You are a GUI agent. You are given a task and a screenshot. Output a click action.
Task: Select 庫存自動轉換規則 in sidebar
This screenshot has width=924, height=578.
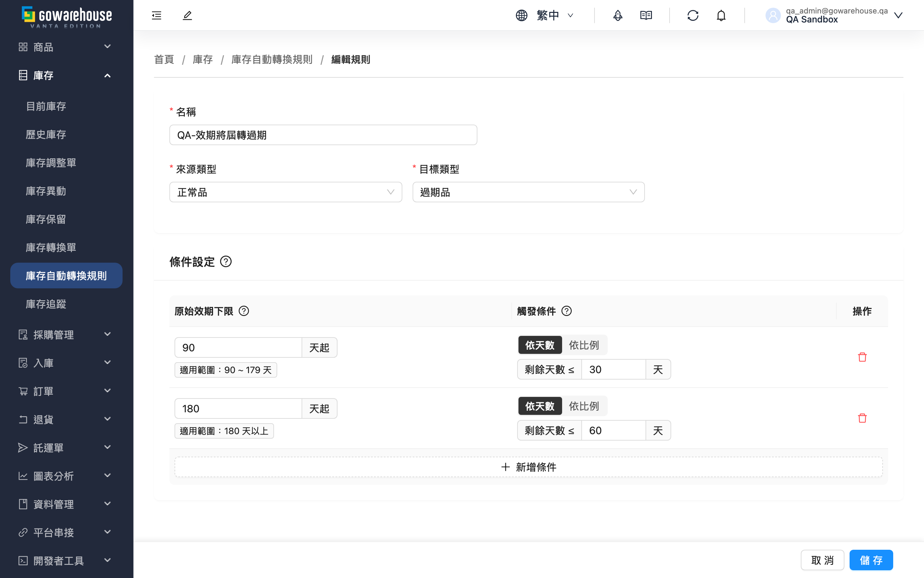click(66, 276)
